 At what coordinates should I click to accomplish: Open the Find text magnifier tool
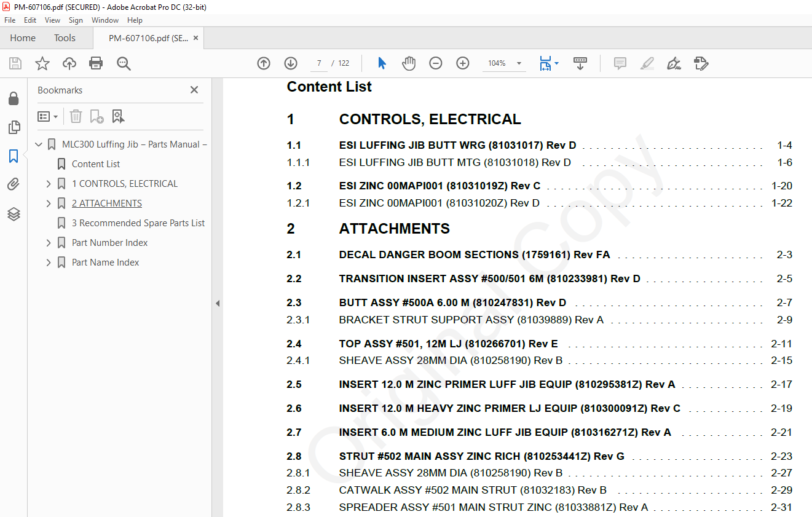coord(124,63)
